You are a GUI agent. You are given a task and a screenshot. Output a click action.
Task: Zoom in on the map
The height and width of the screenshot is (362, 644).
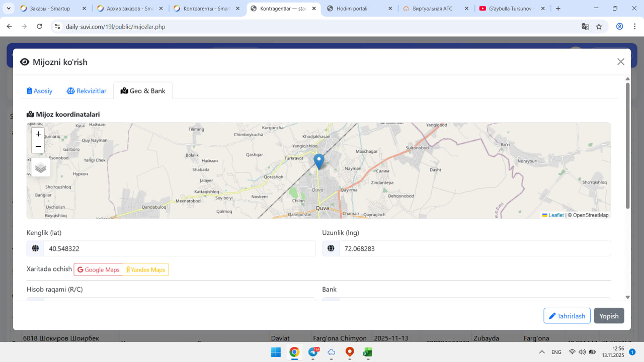38,134
